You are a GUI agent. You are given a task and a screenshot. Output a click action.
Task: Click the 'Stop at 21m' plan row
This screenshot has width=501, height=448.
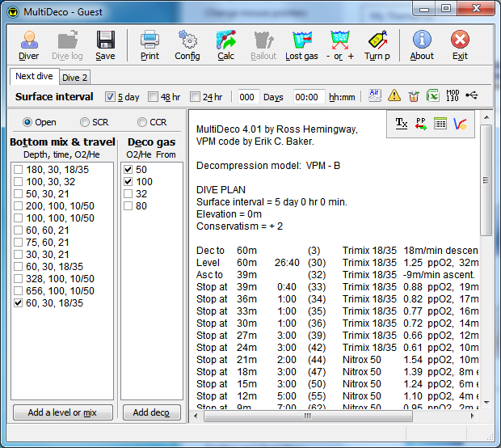pyautogui.click(x=337, y=360)
